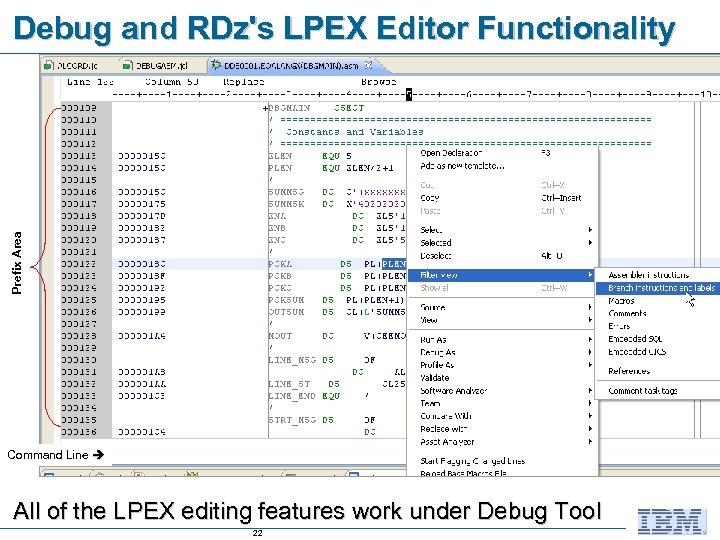Filter view by Assembler instructions
The image size is (720, 540).
click(x=648, y=275)
